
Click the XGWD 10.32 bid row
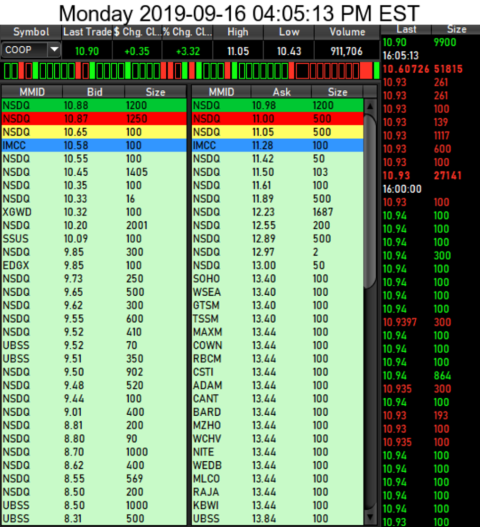94,212
